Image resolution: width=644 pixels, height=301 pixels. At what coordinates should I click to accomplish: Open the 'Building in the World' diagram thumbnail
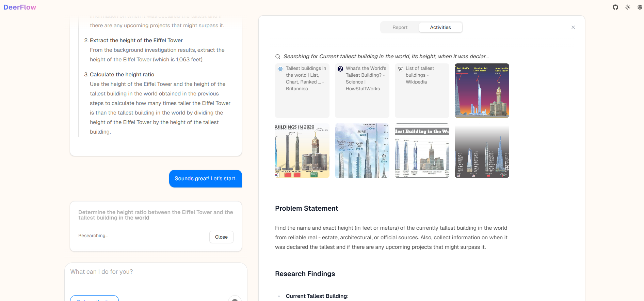pos(422,151)
